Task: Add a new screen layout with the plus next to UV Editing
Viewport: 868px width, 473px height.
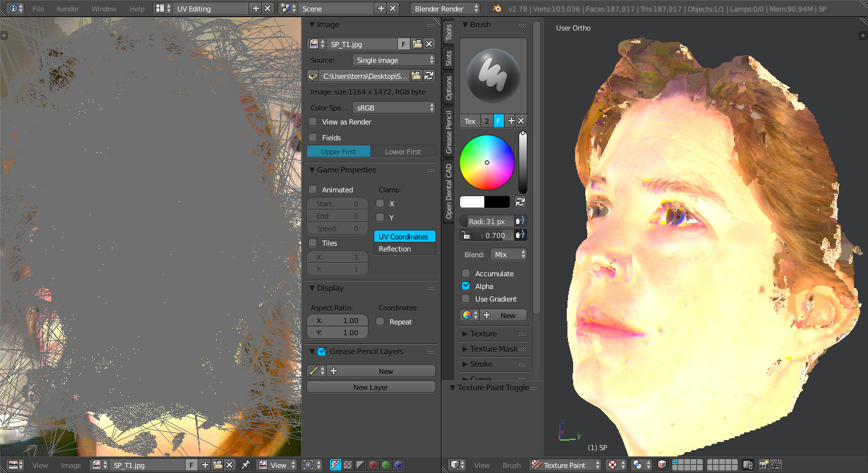Action: (x=255, y=9)
